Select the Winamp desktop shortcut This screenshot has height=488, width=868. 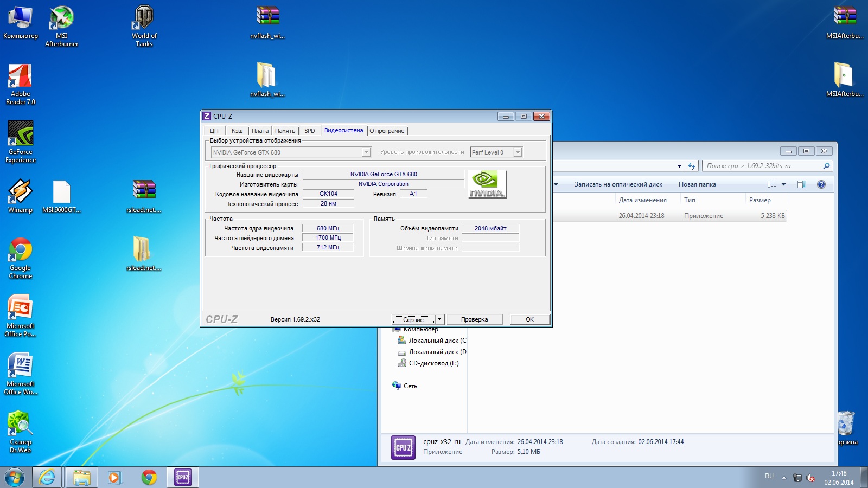[x=20, y=196]
